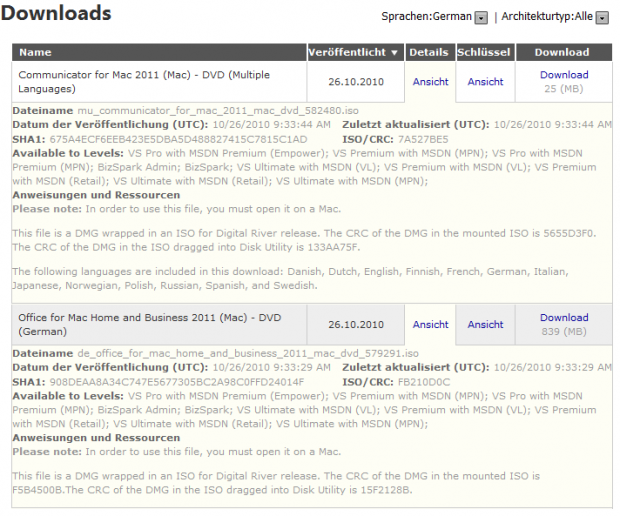Image resolution: width=620 pixels, height=516 pixels.
Task: Open Details Ansicht for Communicator for Mac
Action: 431,82
